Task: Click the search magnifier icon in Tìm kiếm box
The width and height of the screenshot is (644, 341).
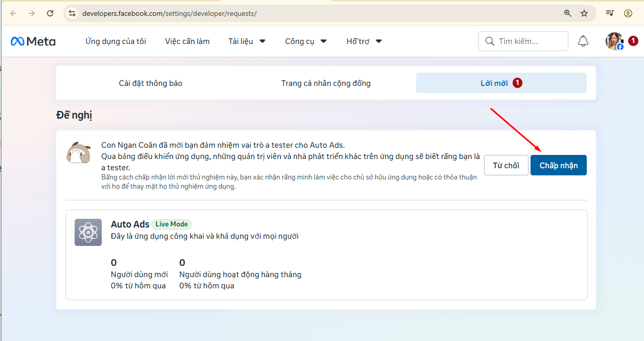Action: pyautogui.click(x=490, y=41)
